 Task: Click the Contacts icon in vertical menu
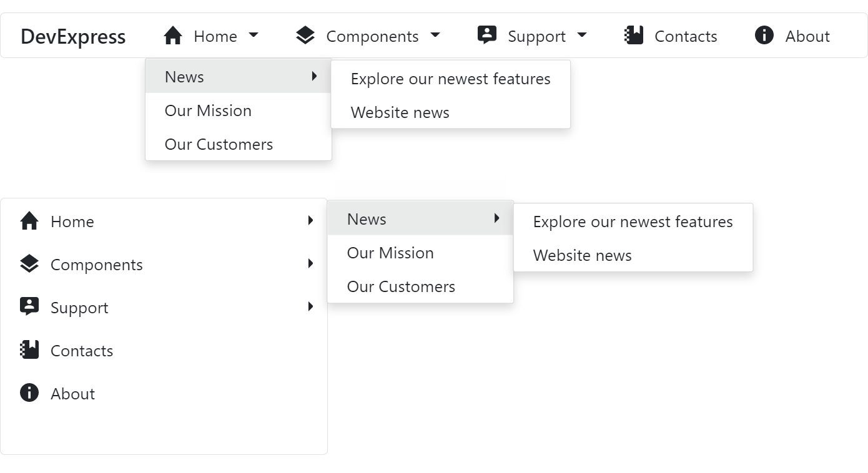[x=29, y=349]
